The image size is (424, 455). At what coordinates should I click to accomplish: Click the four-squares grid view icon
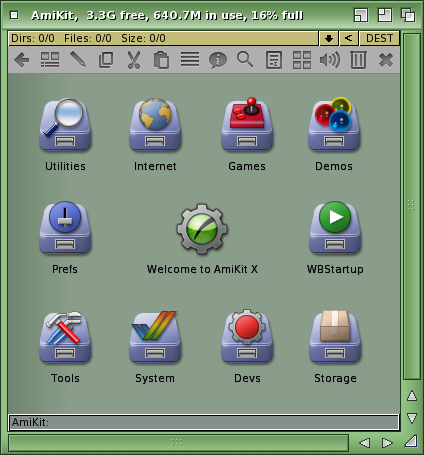(302, 60)
